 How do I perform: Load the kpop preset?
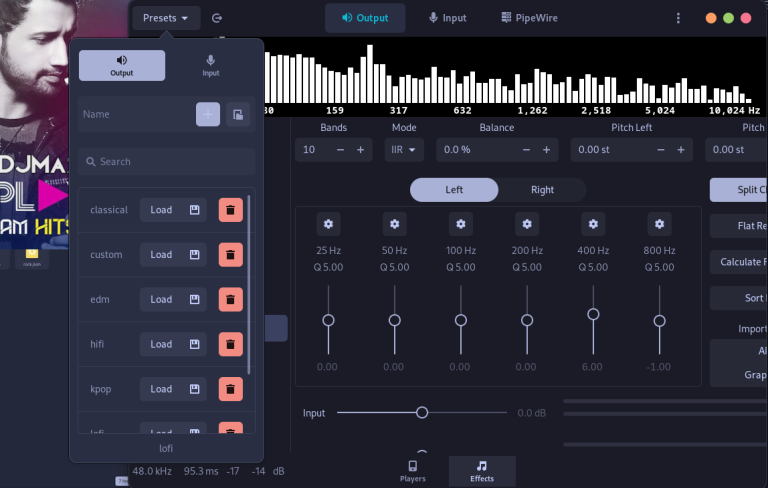tap(161, 389)
